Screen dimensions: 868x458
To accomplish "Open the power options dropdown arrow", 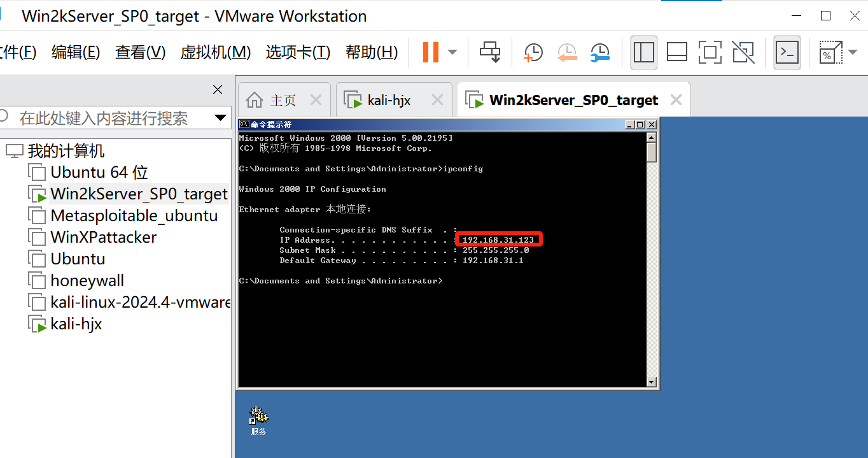I will click(452, 52).
